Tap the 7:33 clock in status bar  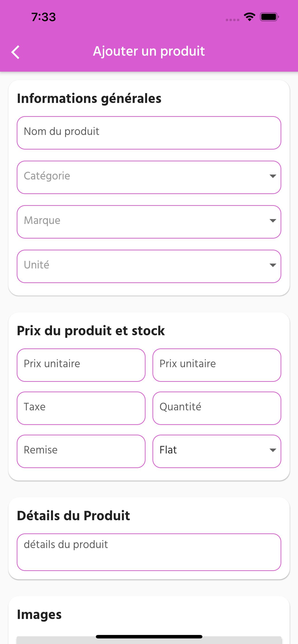coord(44,17)
